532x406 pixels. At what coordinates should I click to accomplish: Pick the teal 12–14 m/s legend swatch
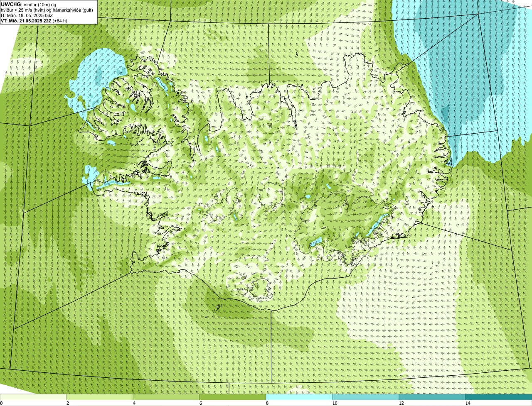point(432,397)
